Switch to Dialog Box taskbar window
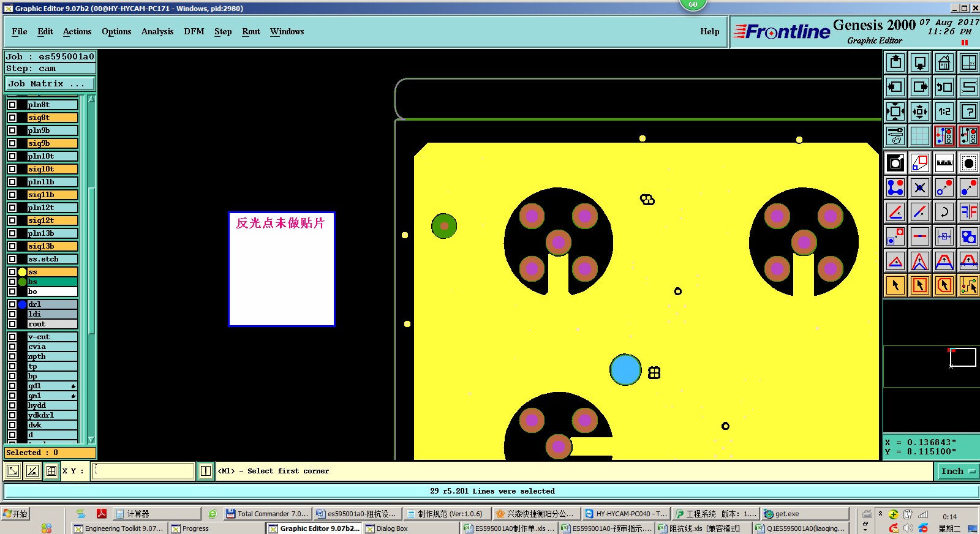 click(x=411, y=528)
